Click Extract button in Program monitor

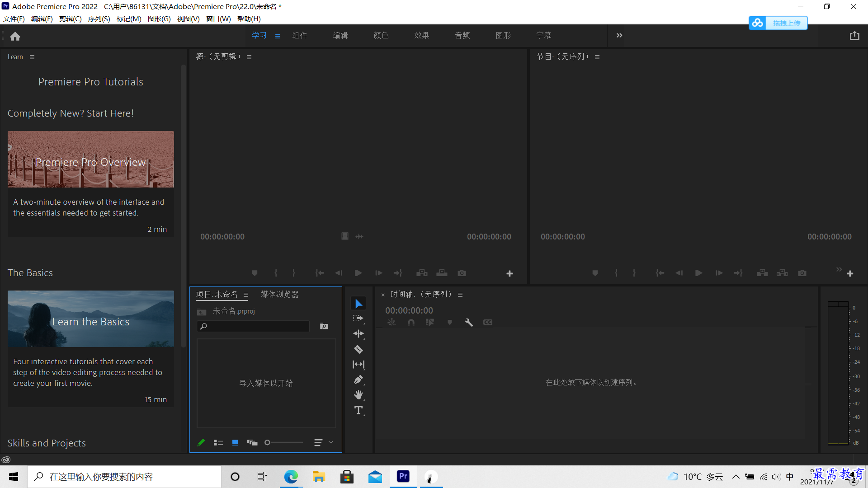(x=782, y=273)
